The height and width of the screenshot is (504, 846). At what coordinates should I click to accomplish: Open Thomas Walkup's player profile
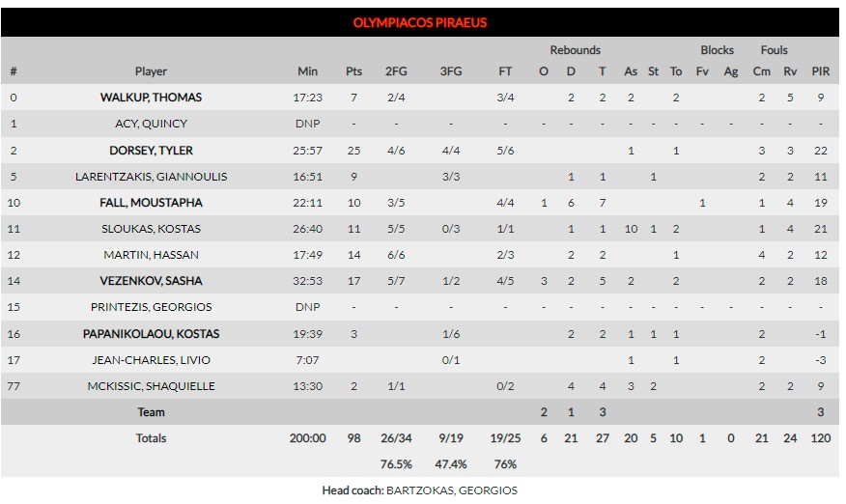coord(151,98)
